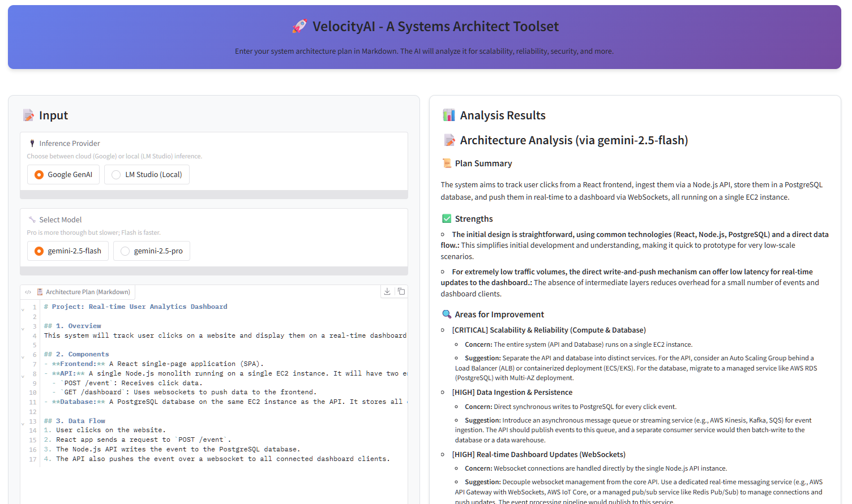
Task: Click the 'Architecture Analysis (via gemini-2.5-flash)' heading
Action: [x=574, y=140]
